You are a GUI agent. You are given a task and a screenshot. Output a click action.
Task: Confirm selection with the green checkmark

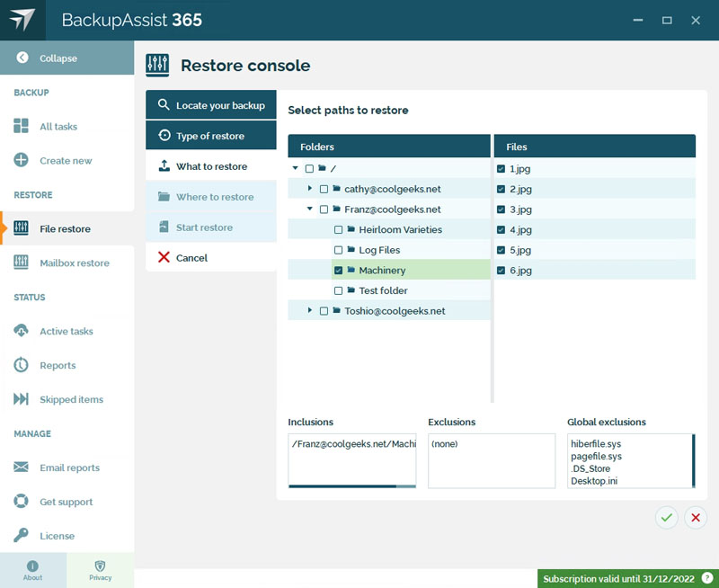coord(666,517)
